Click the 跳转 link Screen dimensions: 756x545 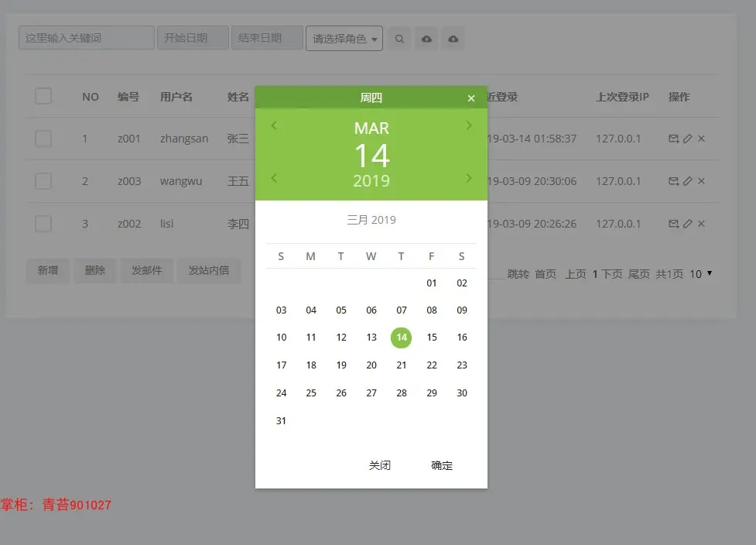tap(518, 274)
